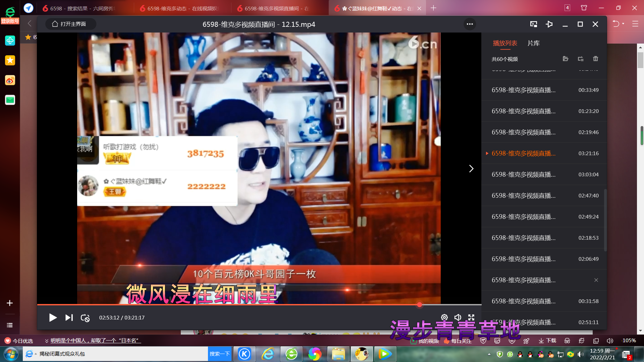Click the rocket speed-up icon
The height and width of the screenshot is (362, 644).
526,341
